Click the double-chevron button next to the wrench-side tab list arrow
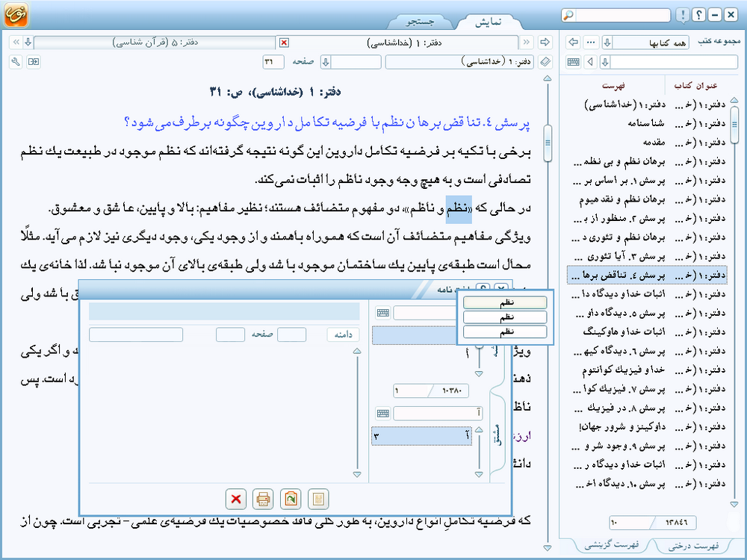 (x=16, y=43)
